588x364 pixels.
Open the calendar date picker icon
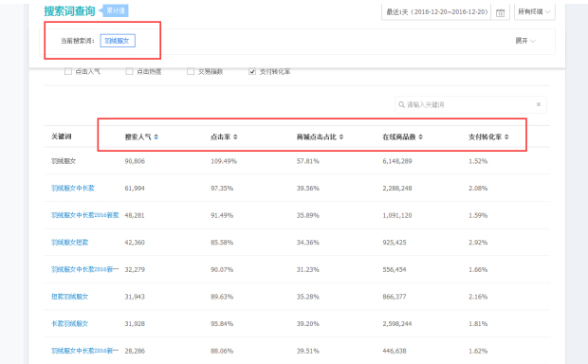pyautogui.click(x=500, y=12)
